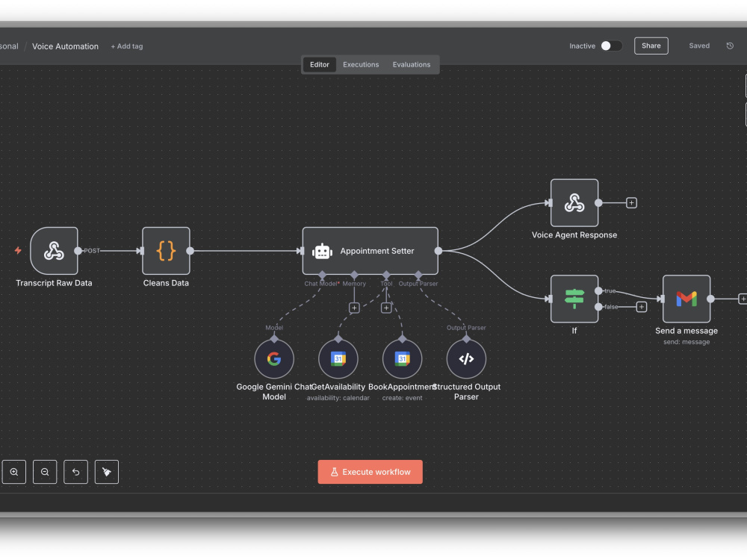
Task: Click the If node true output connector
Action: click(598, 290)
